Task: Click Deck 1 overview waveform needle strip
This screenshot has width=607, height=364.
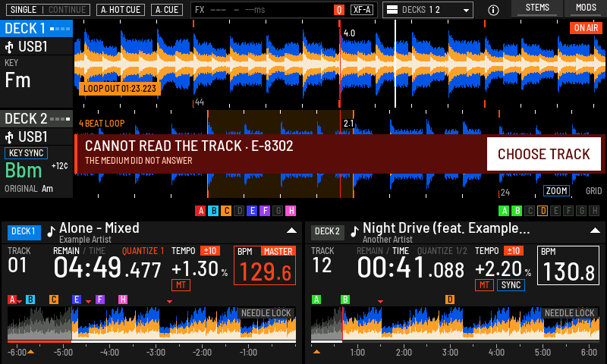Action: pos(152,323)
